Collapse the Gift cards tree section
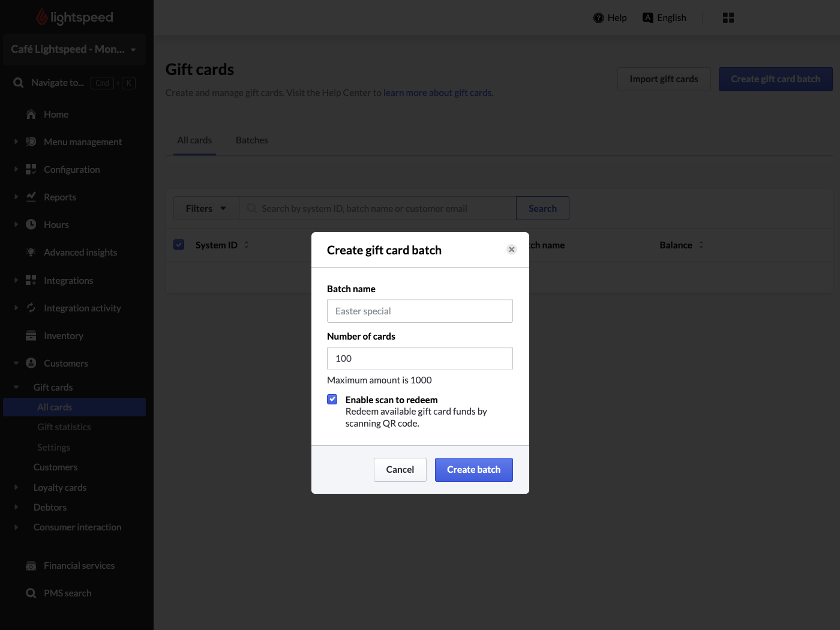 [x=16, y=388]
